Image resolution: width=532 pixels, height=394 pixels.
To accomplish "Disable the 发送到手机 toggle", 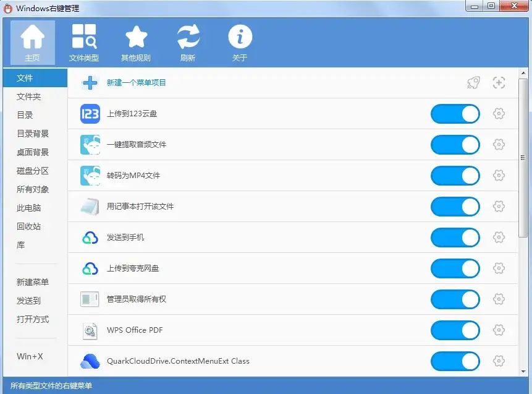I will [455, 238].
